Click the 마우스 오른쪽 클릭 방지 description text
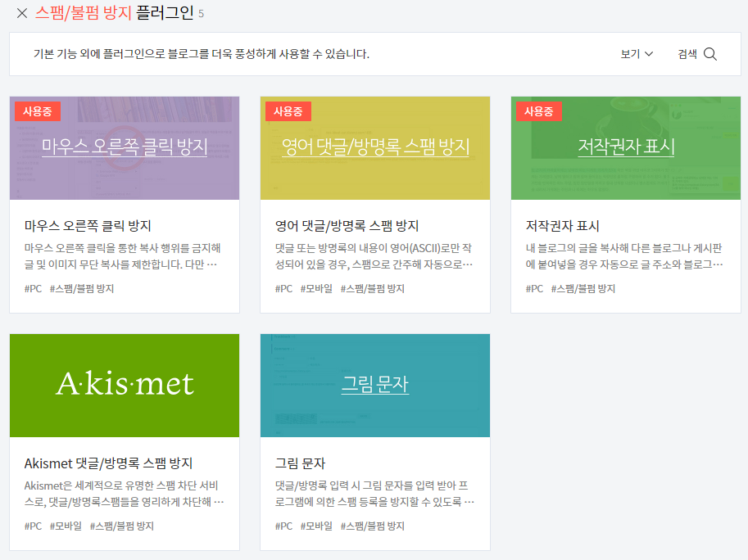This screenshot has width=748, height=560. [122, 256]
